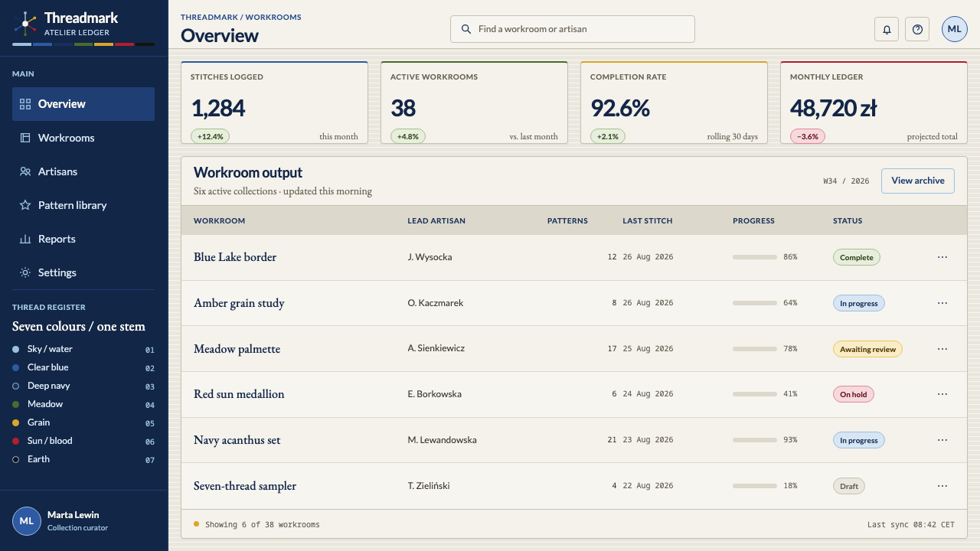This screenshot has width=980, height=551.
Task: Click the Navy acanthus set progress bar
Action: click(755, 440)
